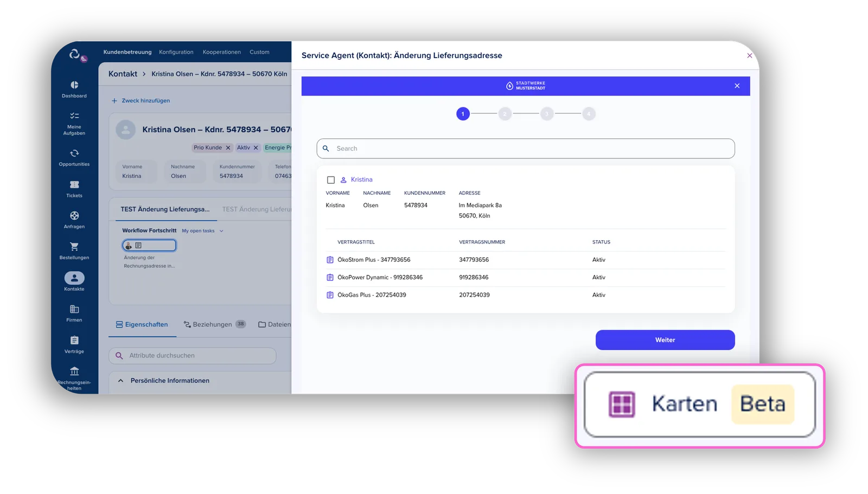Remove the Prio Kunde tag

click(x=228, y=147)
